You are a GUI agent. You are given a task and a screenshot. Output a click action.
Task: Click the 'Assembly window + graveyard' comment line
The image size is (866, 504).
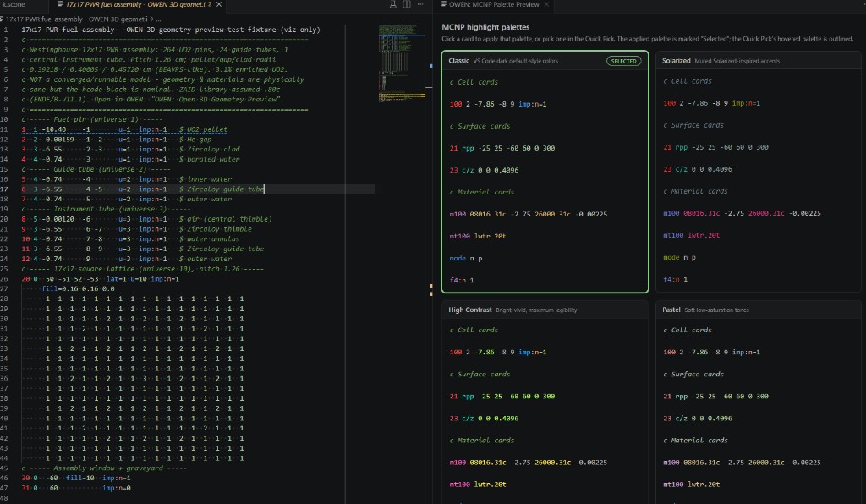tap(104, 468)
